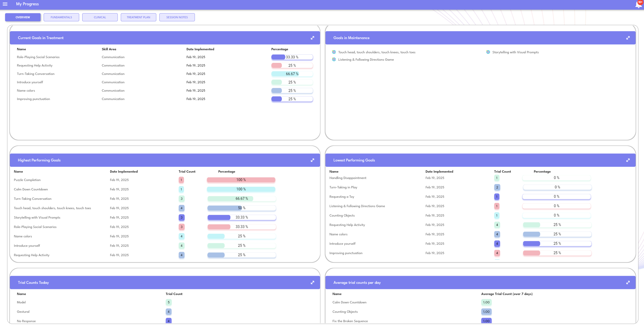Viewport: 644px width, 327px height.
Task: Click target icon beside Touch head maintenance goal
Action: click(x=334, y=52)
